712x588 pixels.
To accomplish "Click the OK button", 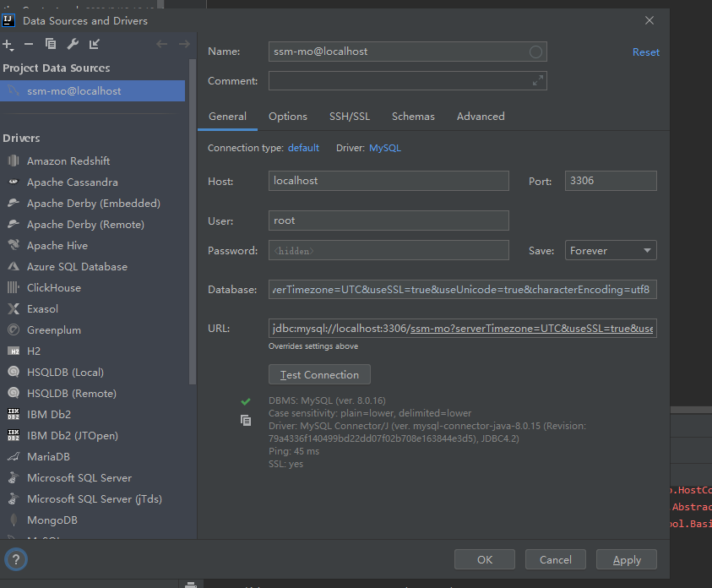I will pyautogui.click(x=485, y=559).
